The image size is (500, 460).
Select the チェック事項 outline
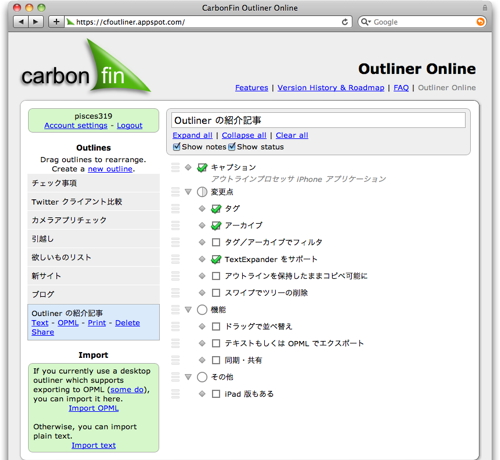click(94, 183)
